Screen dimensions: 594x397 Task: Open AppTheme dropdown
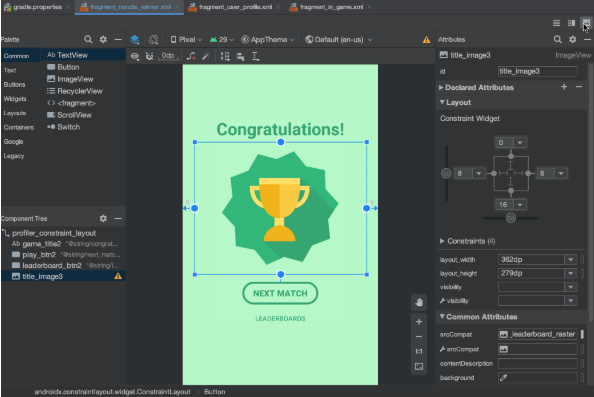(x=267, y=39)
